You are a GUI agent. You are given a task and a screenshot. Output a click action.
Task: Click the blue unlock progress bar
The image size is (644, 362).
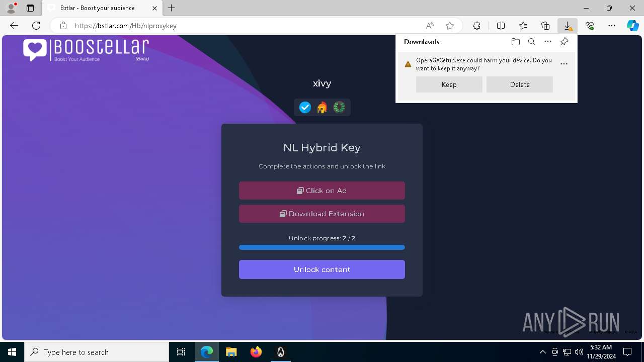coord(322,247)
